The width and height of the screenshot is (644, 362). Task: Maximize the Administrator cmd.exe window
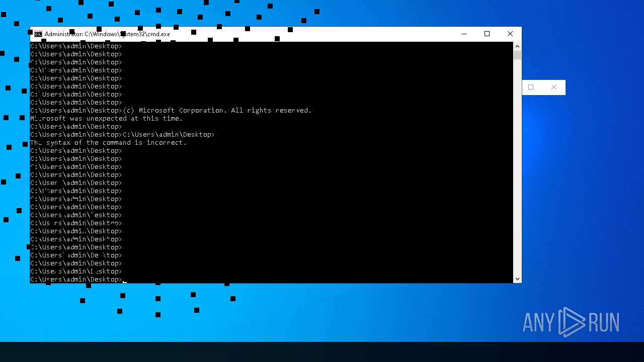[x=487, y=34]
